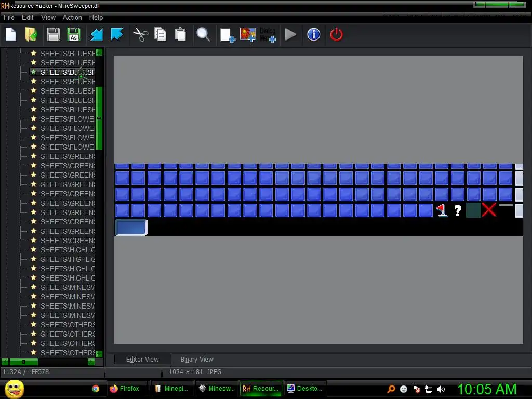532x399 pixels.
Task: Exit with the red power icon
Action: [x=336, y=34]
